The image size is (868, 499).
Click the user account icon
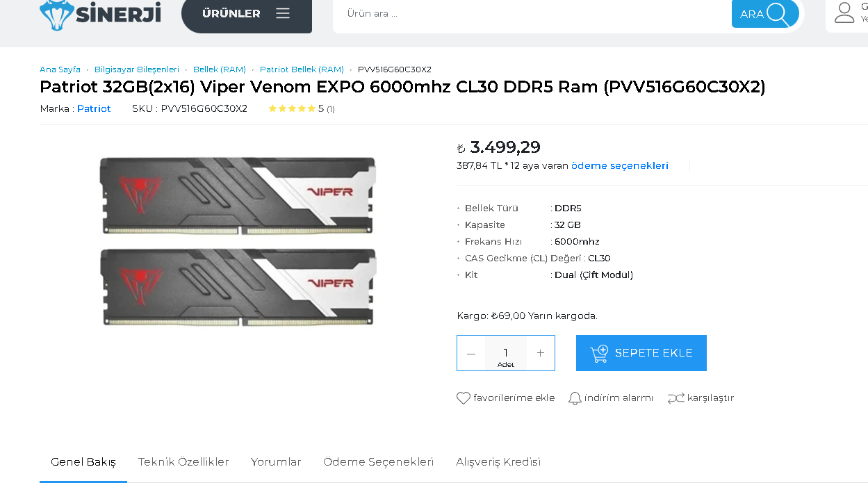pyautogui.click(x=844, y=13)
